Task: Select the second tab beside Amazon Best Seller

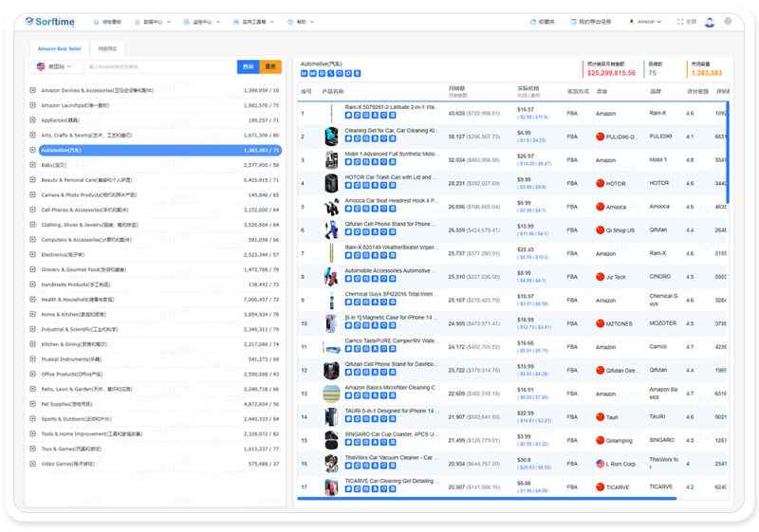Action: (107, 47)
